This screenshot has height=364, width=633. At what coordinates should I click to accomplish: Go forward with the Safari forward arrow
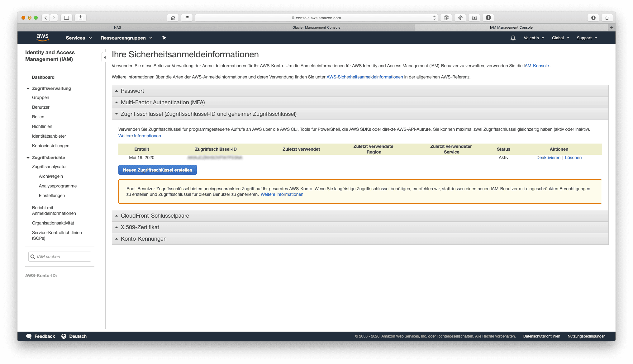coord(54,18)
